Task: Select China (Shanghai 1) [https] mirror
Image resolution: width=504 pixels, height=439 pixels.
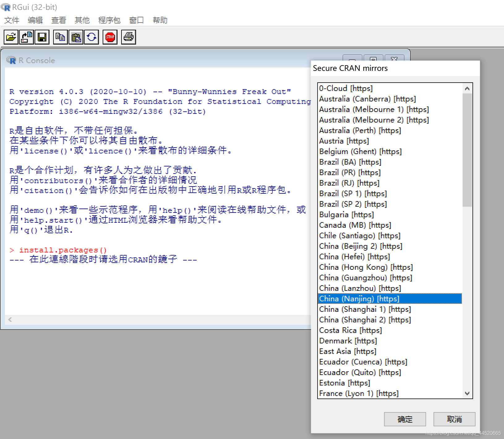Action: pyautogui.click(x=390, y=309)
